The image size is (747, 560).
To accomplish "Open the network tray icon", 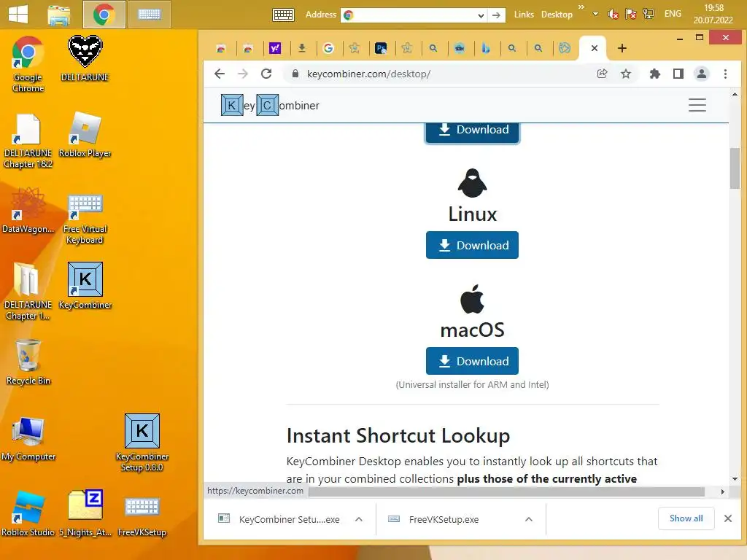I will point(649,14).
